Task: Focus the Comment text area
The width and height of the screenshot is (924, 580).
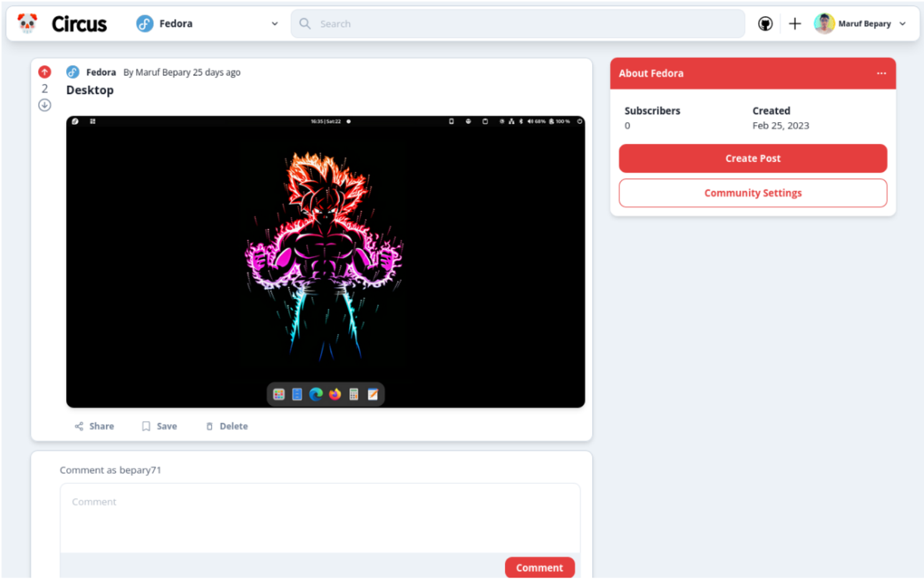Action: point(320,518)
